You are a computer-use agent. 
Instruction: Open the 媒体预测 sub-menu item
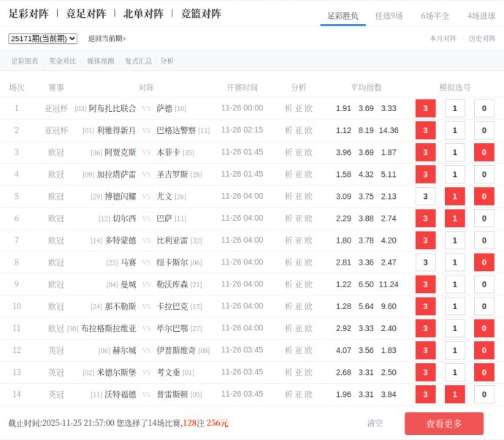pyautogui.click(x=100, y=61)
